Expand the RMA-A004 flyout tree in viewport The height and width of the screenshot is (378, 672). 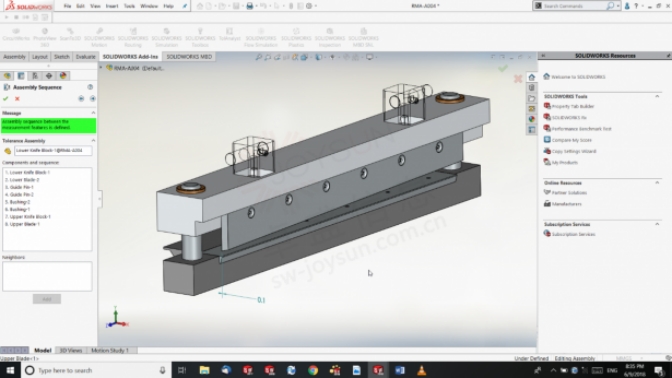tap(101, 68)
